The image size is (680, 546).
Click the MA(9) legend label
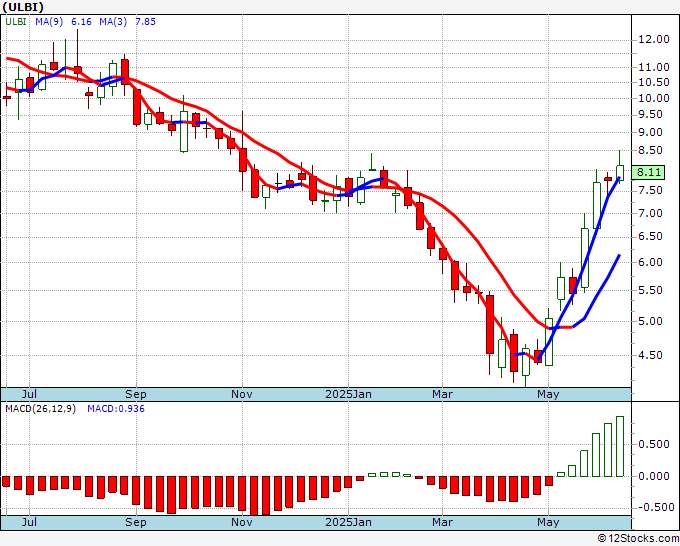pyautogui.click(x=49, y=22)
